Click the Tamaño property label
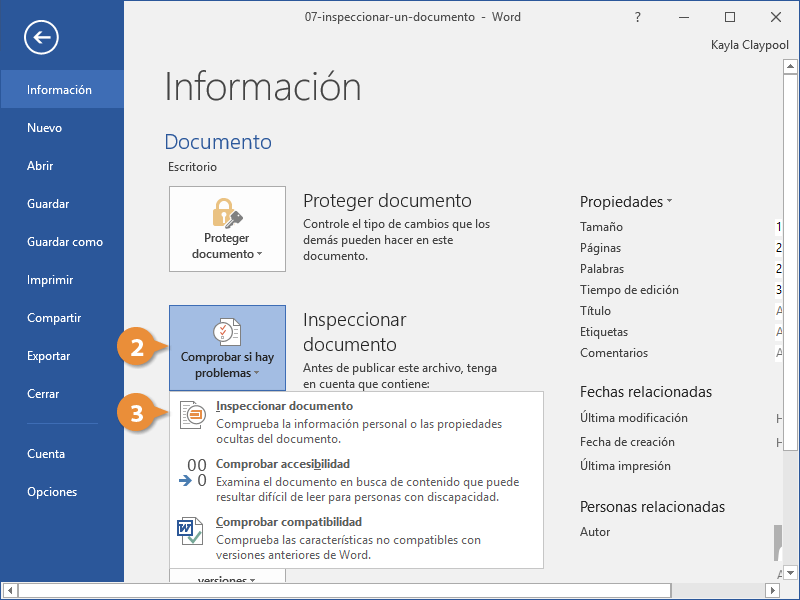 point(601,227)
